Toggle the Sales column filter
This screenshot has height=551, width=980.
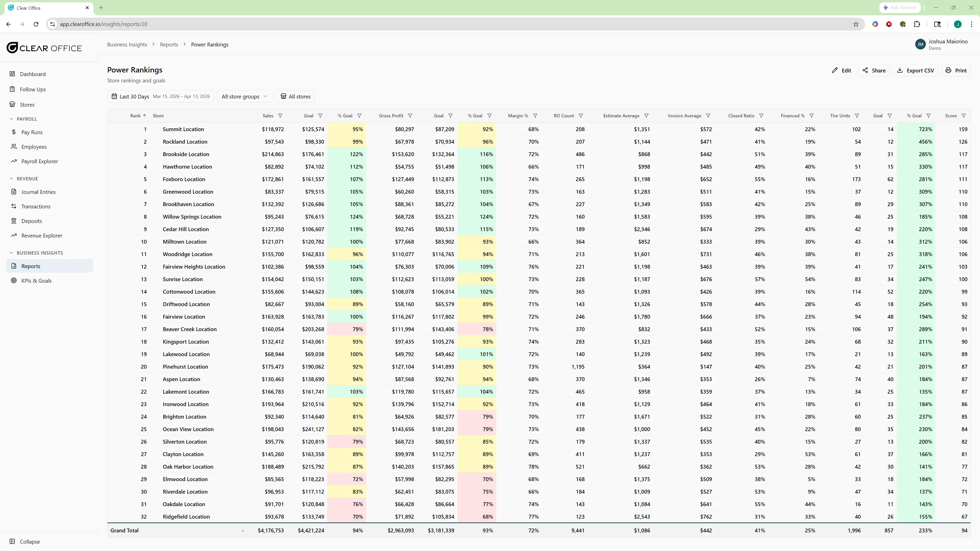pos(280,116)
